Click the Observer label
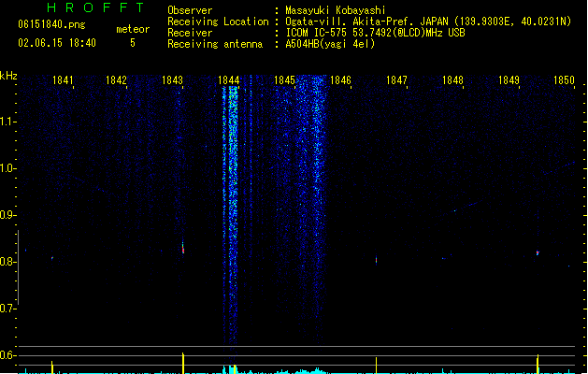Image resolution: width=588 pixels, height=374 pixels. pos(190,10)
